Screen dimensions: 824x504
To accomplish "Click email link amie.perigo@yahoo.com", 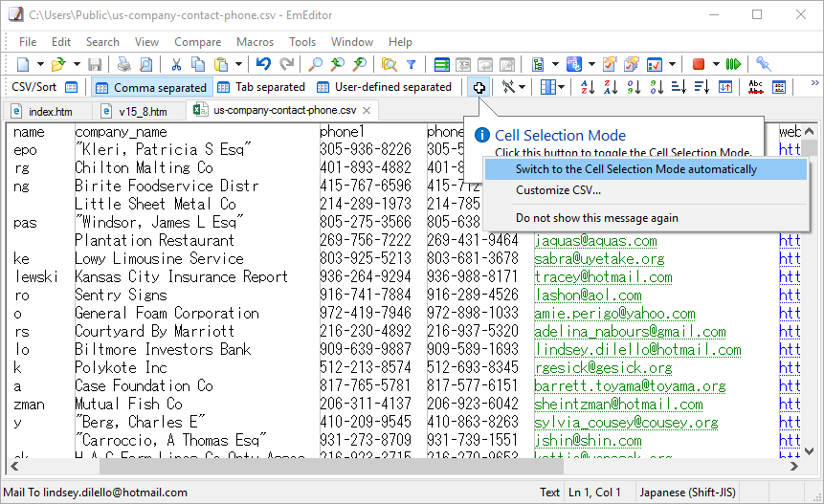I will click(x=614, y=314).
